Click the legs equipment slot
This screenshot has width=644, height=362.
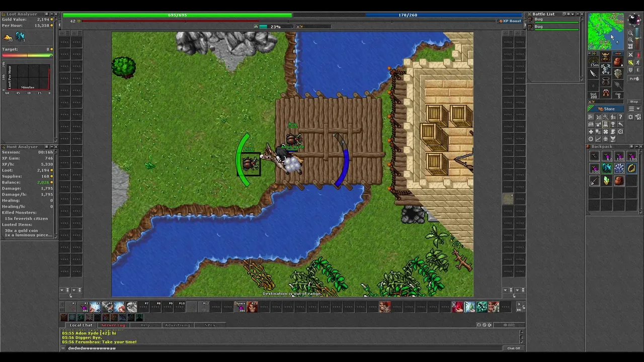click(x=606, y=80)
